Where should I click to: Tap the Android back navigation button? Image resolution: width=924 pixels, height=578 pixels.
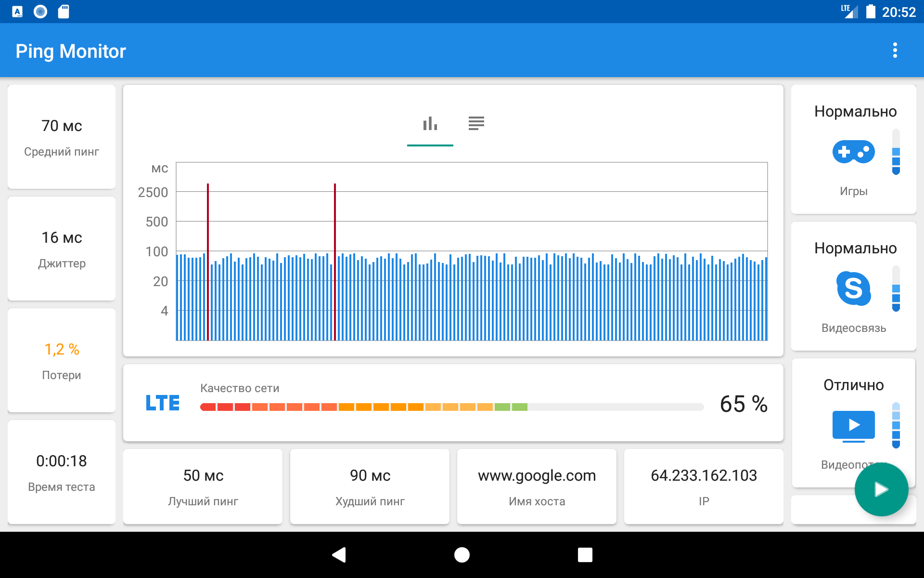click(339, 555)
